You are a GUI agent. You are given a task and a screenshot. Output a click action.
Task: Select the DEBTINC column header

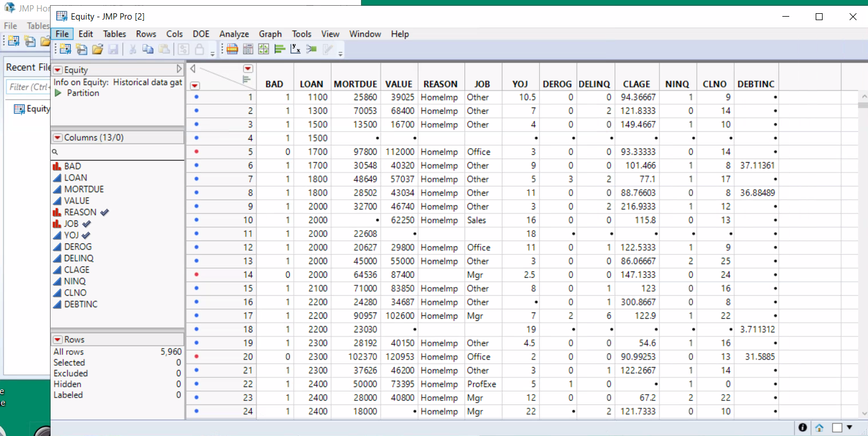[756, 84]
